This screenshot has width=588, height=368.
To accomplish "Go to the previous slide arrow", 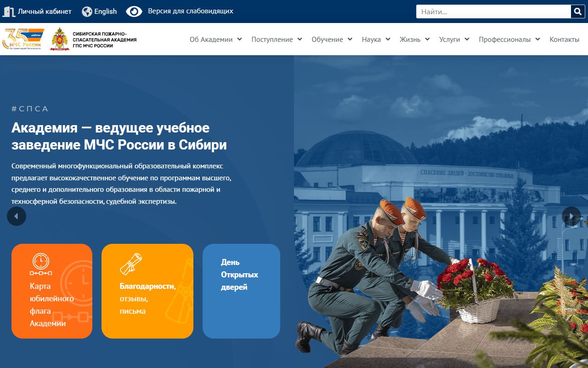I will [17, 216].
